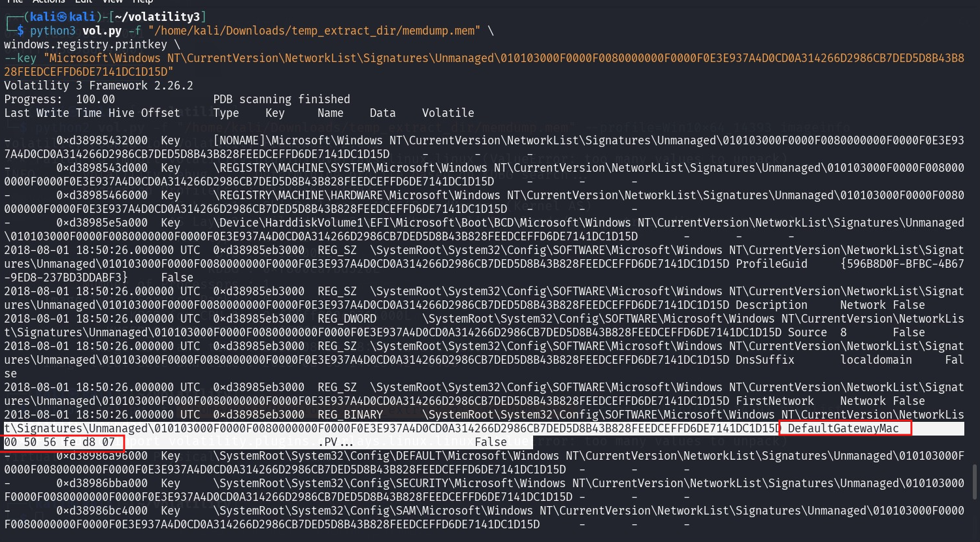Click the --key option flag
This screenshot has height=542, width=980.
pos(20,58)
